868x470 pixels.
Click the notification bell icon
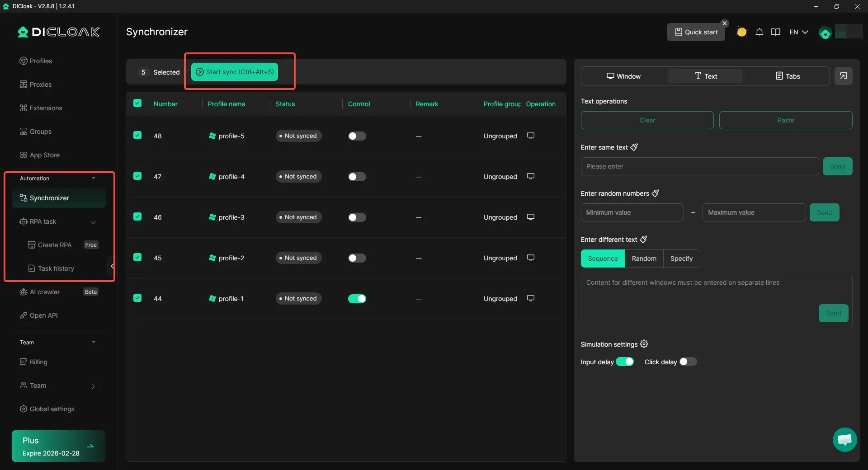click(759, 32)
